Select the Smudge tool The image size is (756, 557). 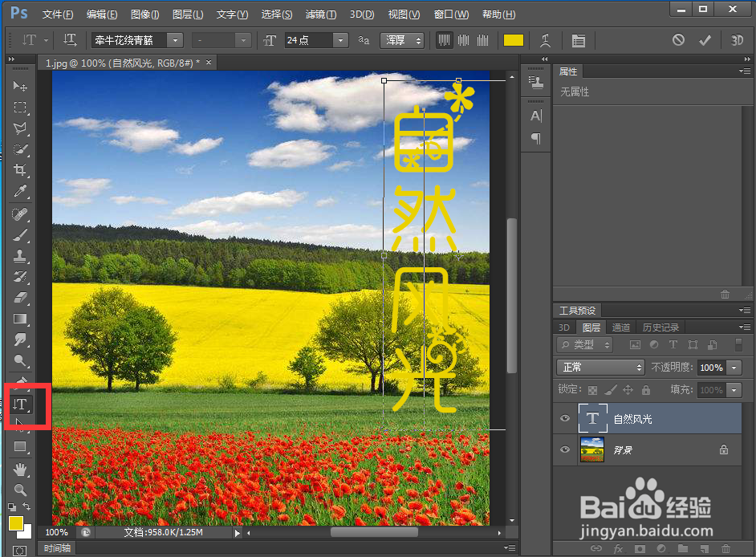coord(20,339)
